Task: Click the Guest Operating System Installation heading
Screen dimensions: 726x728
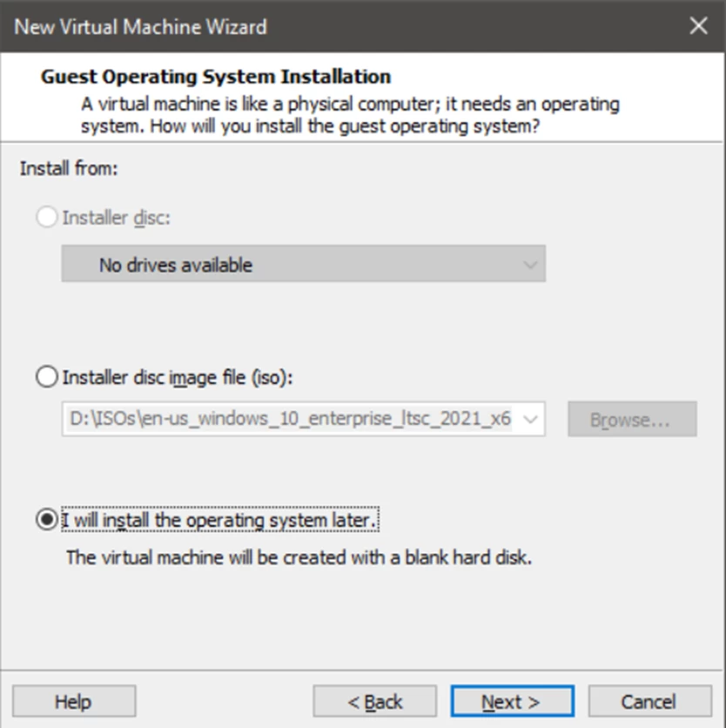Action: coord(216,77)
